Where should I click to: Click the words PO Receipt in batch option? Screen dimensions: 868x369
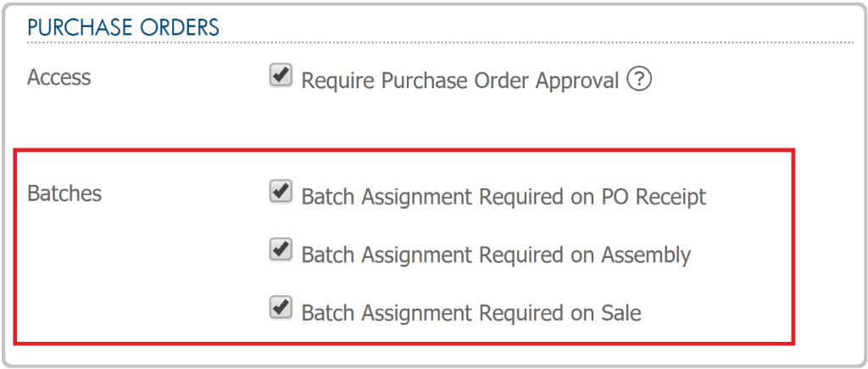[654, 198]
